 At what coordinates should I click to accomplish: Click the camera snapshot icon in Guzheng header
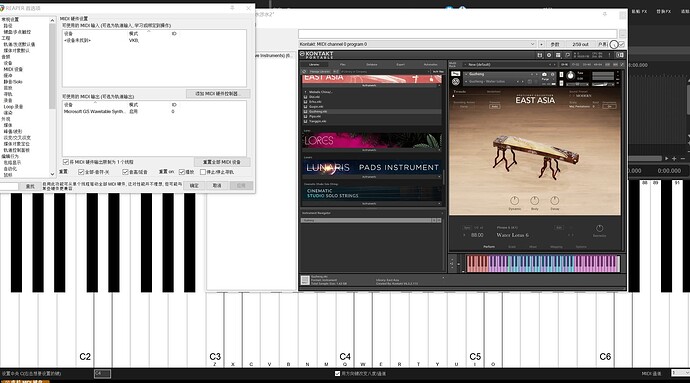(544, 74)
